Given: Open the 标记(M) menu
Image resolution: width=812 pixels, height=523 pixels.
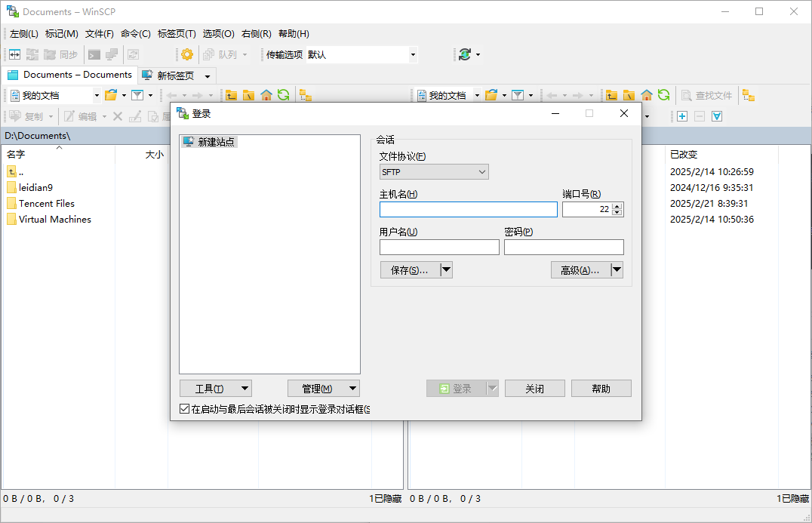Looking at the screenshot, I should (62, 34).
